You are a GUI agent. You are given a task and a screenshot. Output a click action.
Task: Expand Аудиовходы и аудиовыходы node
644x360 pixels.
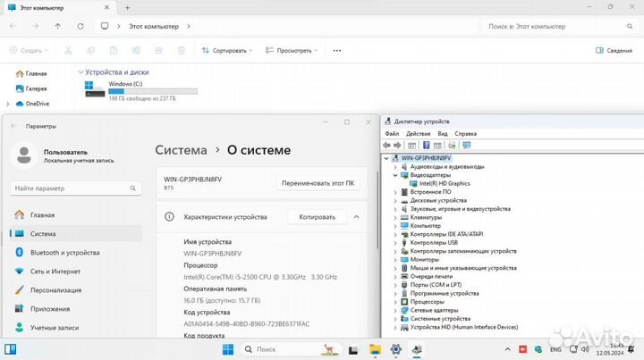(395, 167)
